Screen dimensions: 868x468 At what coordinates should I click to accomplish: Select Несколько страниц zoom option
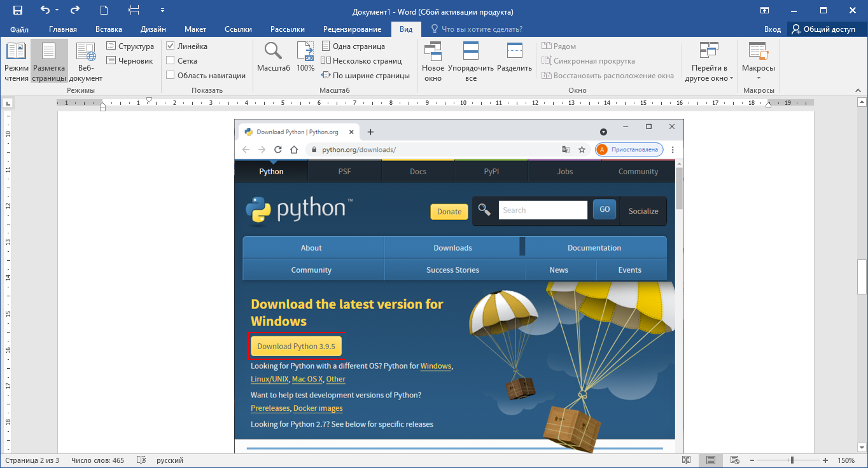coord(361,61)
